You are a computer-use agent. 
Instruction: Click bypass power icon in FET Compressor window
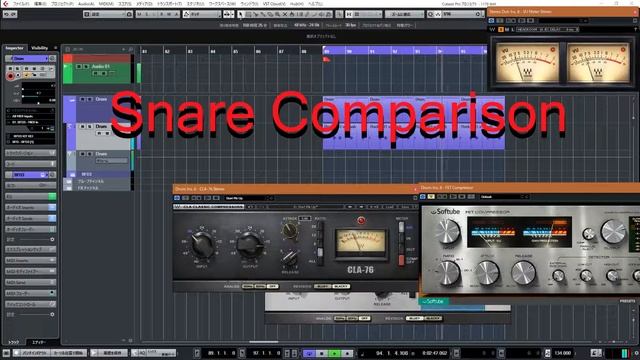tap(423, 197)
